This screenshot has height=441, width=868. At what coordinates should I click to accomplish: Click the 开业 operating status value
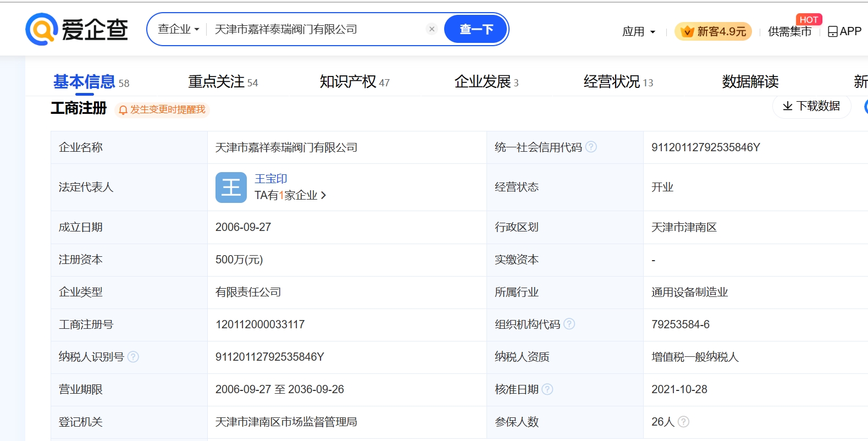(662, 187)
